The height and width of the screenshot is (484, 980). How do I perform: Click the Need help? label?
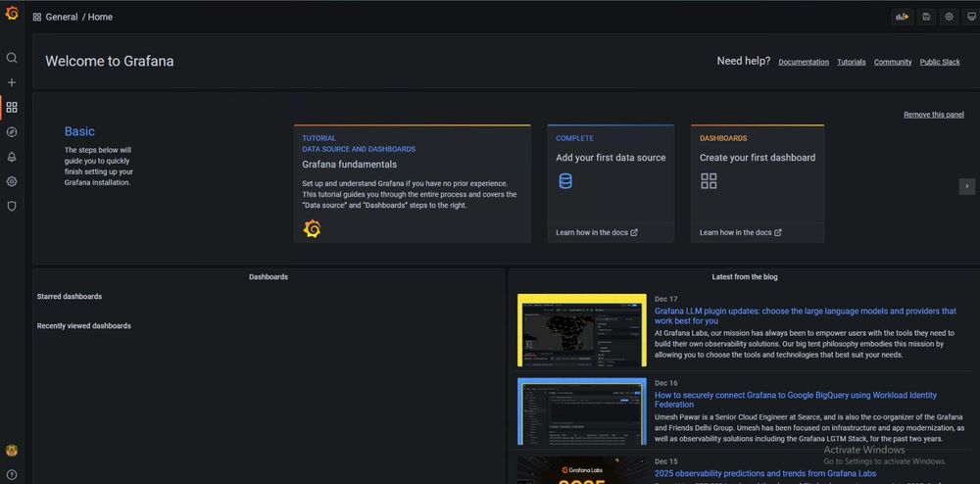pos(743,61)
